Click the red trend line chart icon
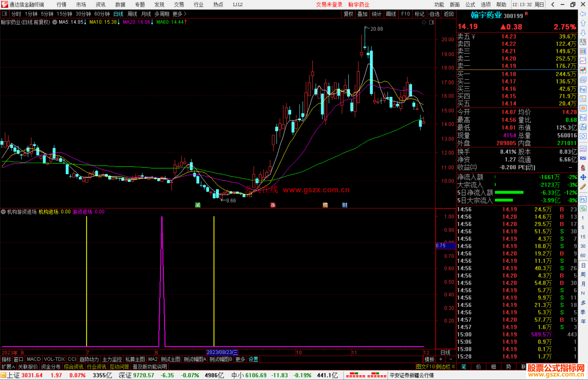Viewport: 588px width, 380px height. (583, 60)
